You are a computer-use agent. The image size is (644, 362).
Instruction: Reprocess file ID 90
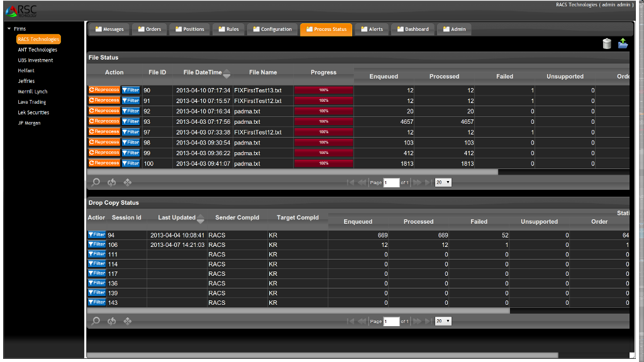click(104, 90)
